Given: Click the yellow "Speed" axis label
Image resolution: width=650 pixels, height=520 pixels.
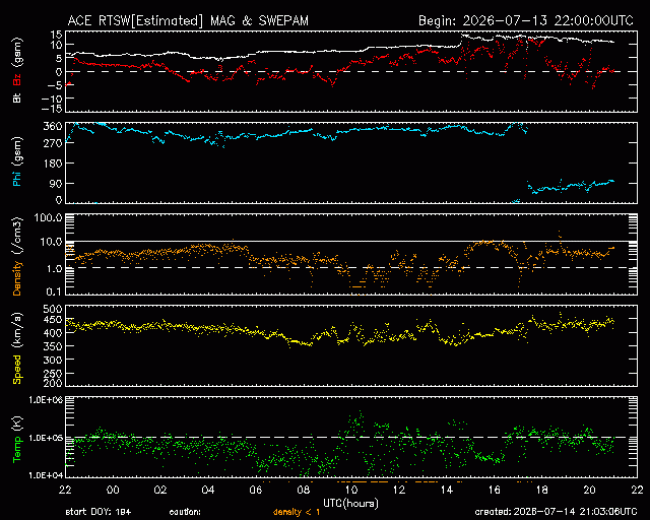Looking at the screenshot, I should click(x=17, y=369).
